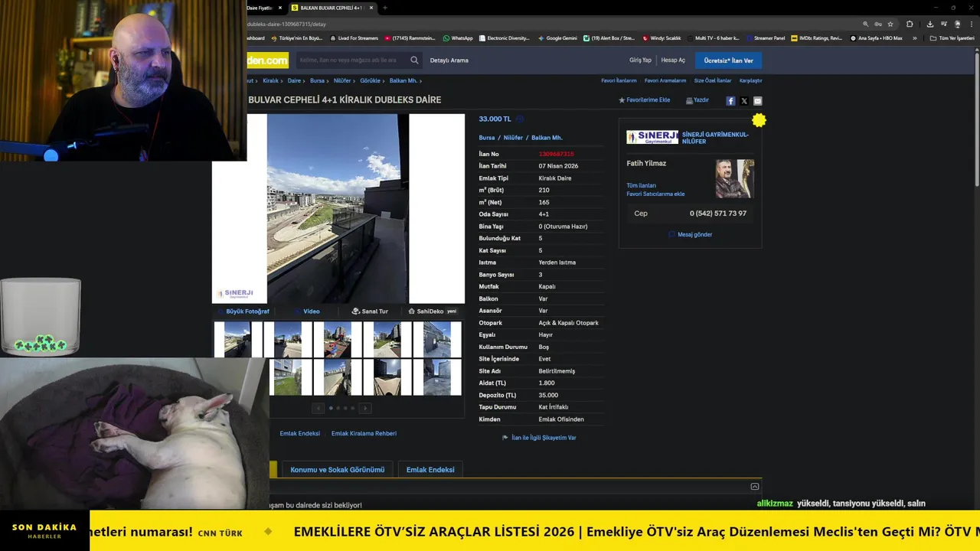Collapse the description section arrow icon

pos(755,487)
